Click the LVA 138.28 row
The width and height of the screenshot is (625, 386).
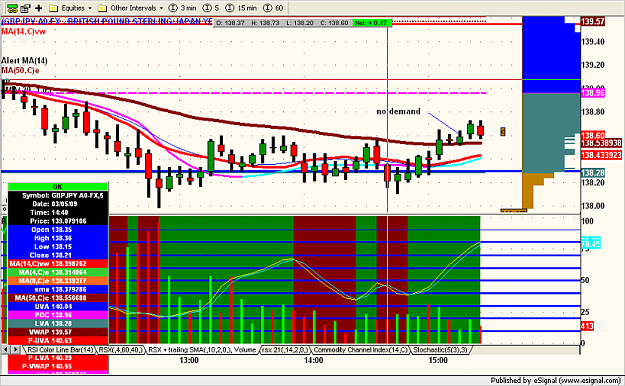pos(58,323)
